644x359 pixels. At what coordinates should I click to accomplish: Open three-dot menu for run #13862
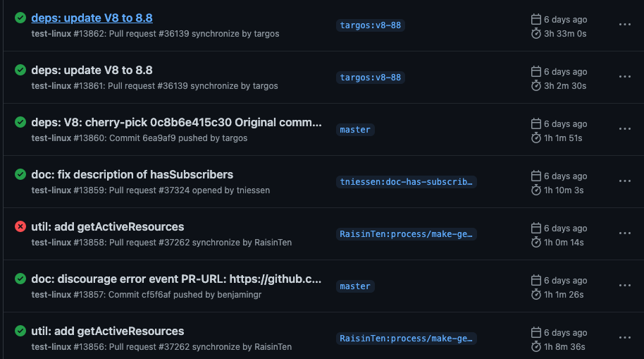pyautogui.click(x=625, y=25)
